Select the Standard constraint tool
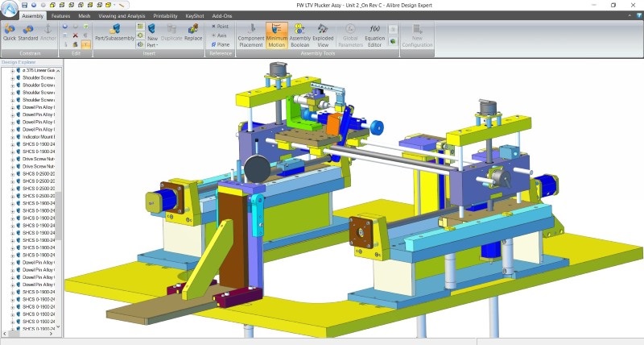Screen dimensions: 644x345 (28, 33)
